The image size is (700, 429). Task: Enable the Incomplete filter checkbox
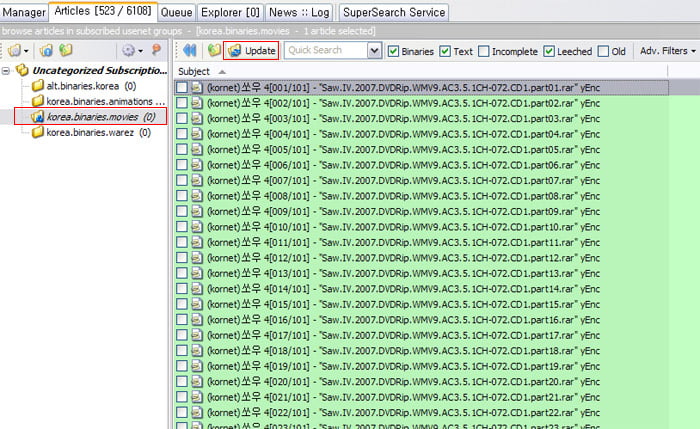[x=485, y=51]
